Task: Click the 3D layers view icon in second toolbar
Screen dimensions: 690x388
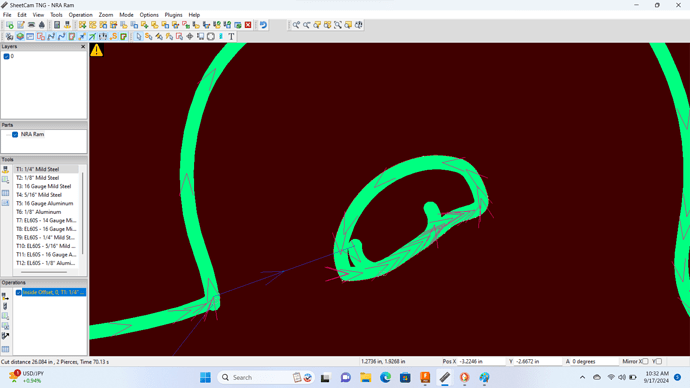Action: pos(20,37)
